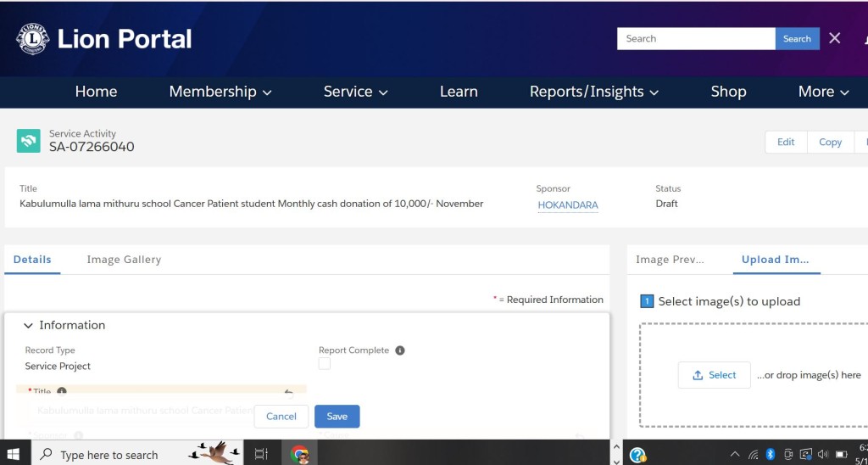The width and height of the screenshot is (868, 465).
Task: Click the Kabulumulla activity title text
Action: point(251,204)
